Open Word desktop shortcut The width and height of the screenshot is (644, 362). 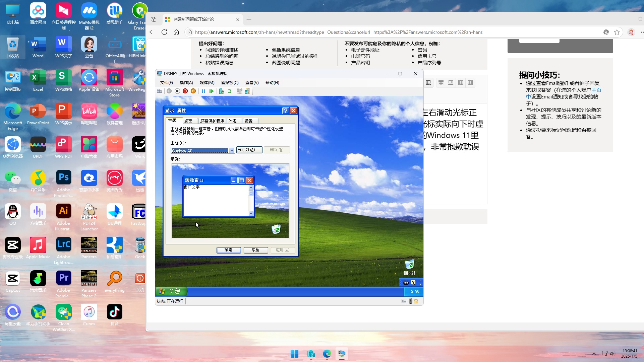[x=38, y=48]
